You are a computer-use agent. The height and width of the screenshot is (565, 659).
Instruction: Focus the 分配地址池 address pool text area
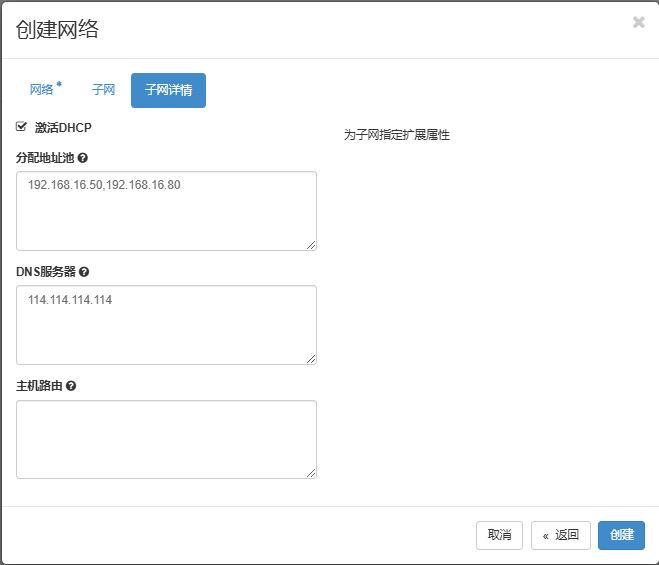[166, 211]
